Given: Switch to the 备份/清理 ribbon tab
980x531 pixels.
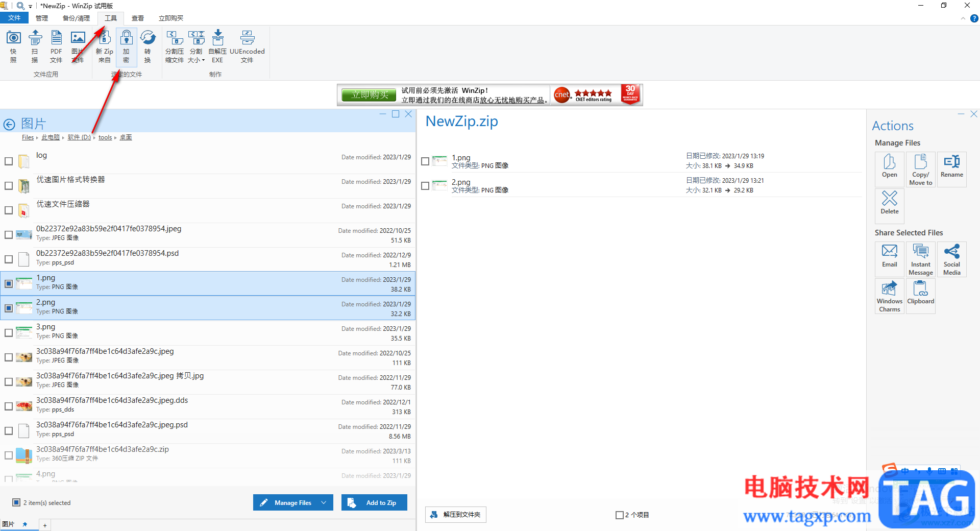Looking at the screenshot, I should click(76, 18).
